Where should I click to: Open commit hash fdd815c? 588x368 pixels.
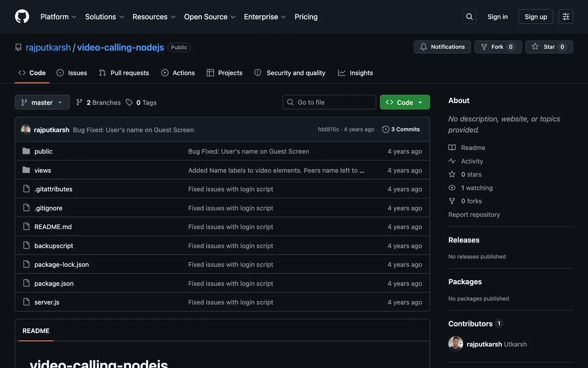pyautogui.click(x=328, y=130)
